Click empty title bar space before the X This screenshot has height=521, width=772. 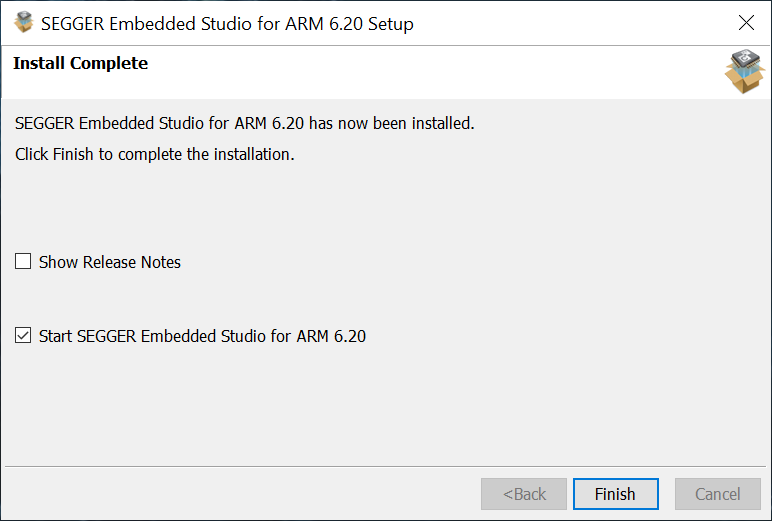pos(580,22)
